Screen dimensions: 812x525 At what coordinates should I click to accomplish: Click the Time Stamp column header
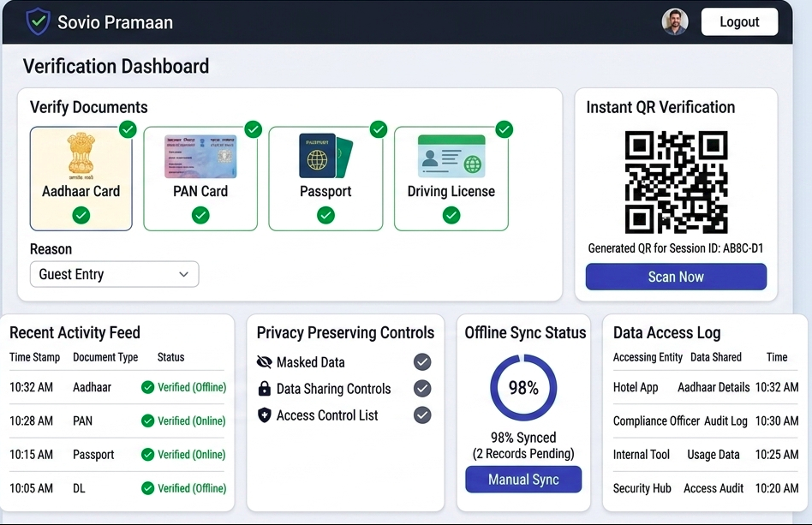pos(35,357)
